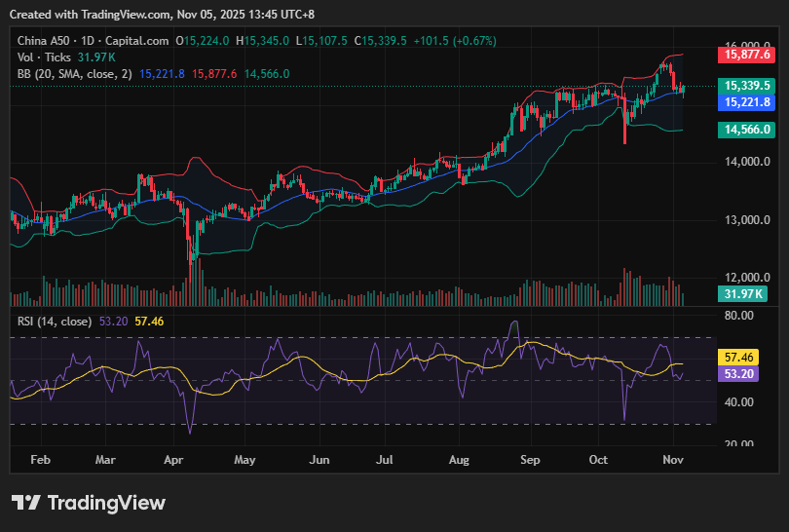Click the TradingView logo icon
This screenshot has height=532, width=789.
(x=25, y=503)
